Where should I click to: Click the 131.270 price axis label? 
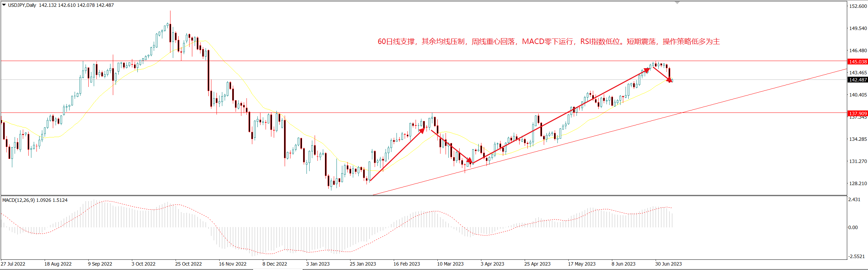click(858, 161)
